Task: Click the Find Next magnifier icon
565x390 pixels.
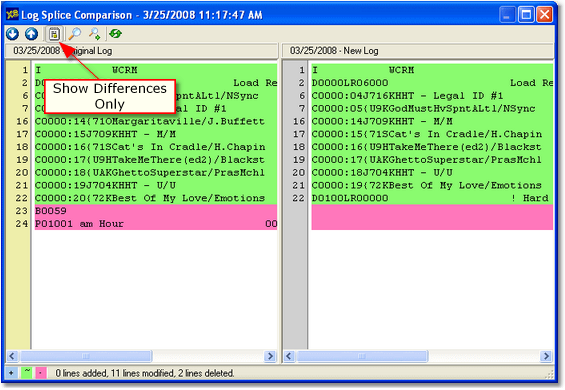Action: tap(95, 34)
